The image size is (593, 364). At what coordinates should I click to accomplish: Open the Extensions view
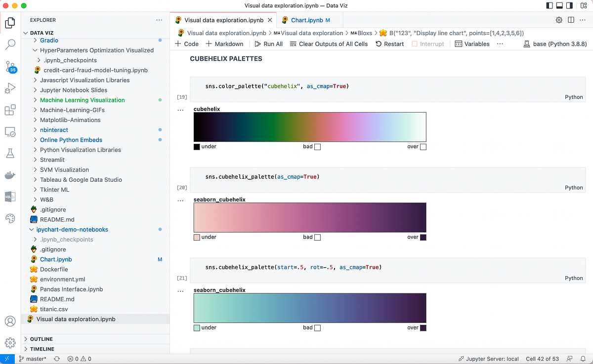click(10, 110)
